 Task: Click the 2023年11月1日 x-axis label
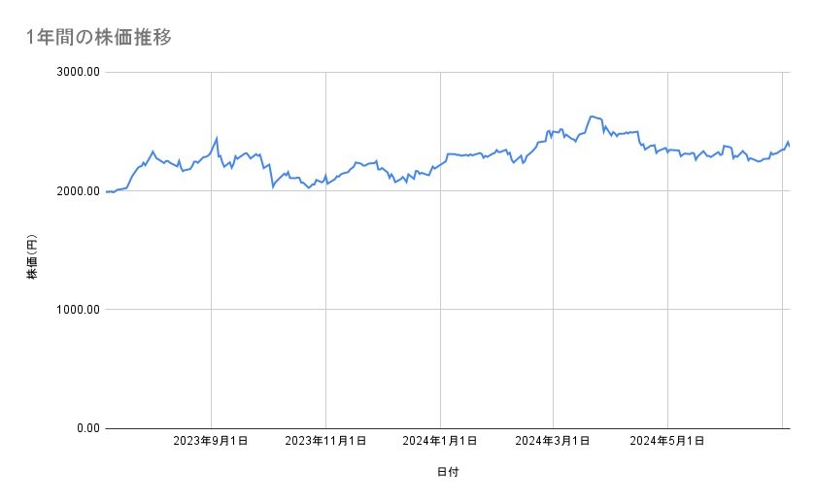click(x=325, y=442)
